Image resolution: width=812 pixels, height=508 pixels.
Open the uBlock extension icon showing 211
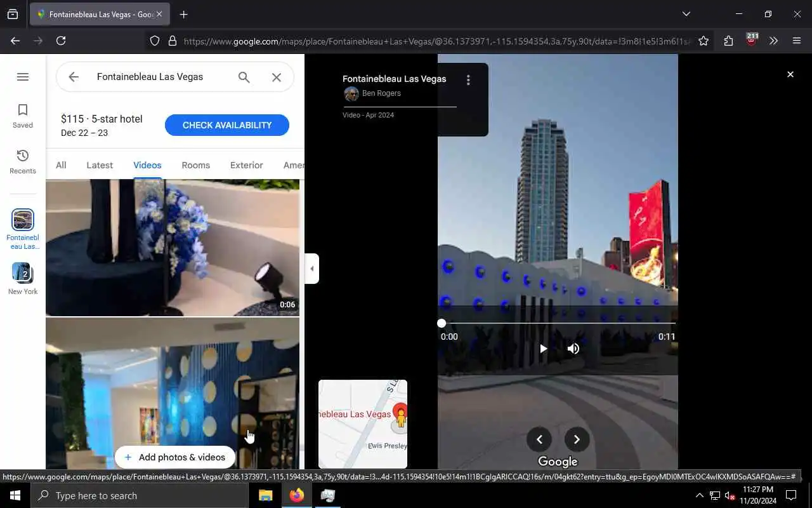(x=751, y=41)
